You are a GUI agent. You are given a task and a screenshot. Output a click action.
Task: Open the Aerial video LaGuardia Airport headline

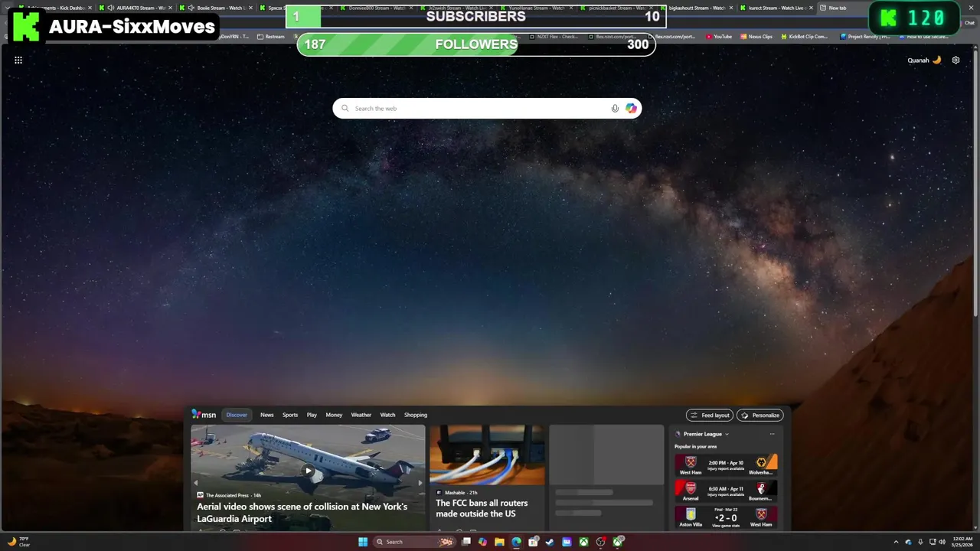pos(302,512)
